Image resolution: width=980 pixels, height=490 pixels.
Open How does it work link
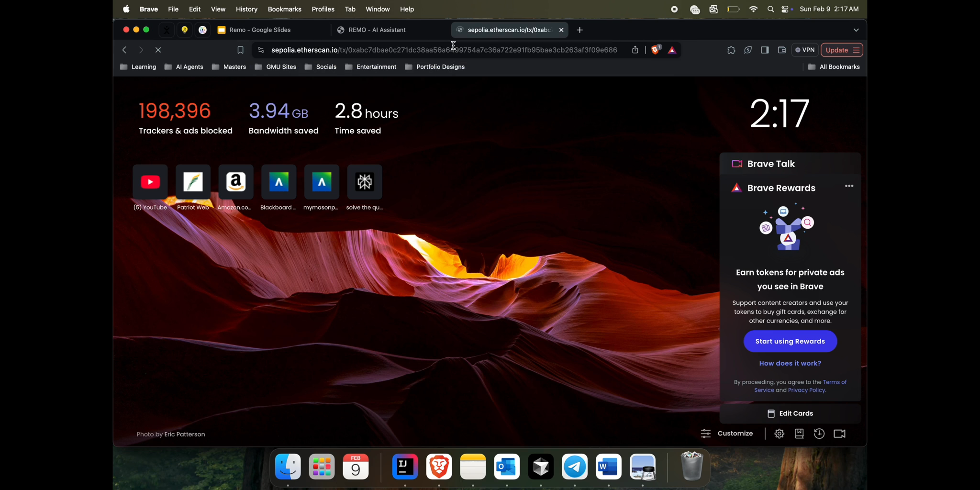pyautogui.click(x=790, y=363)
